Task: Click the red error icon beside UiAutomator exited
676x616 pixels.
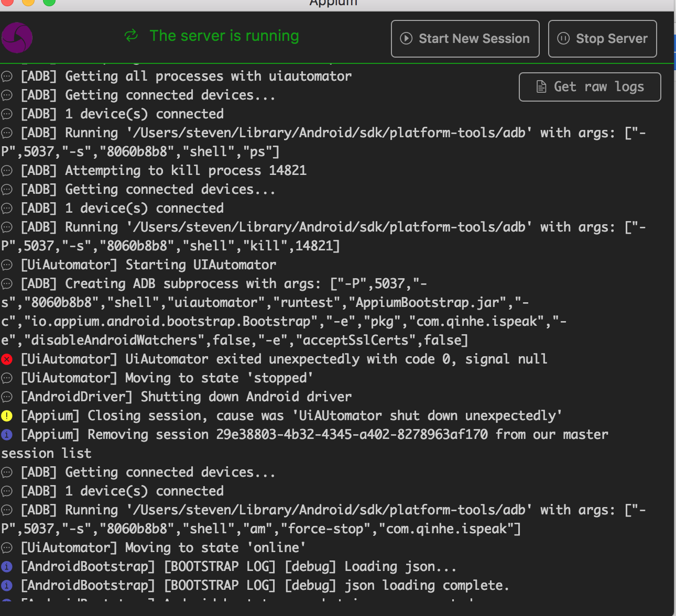Action: pos(7,359)
